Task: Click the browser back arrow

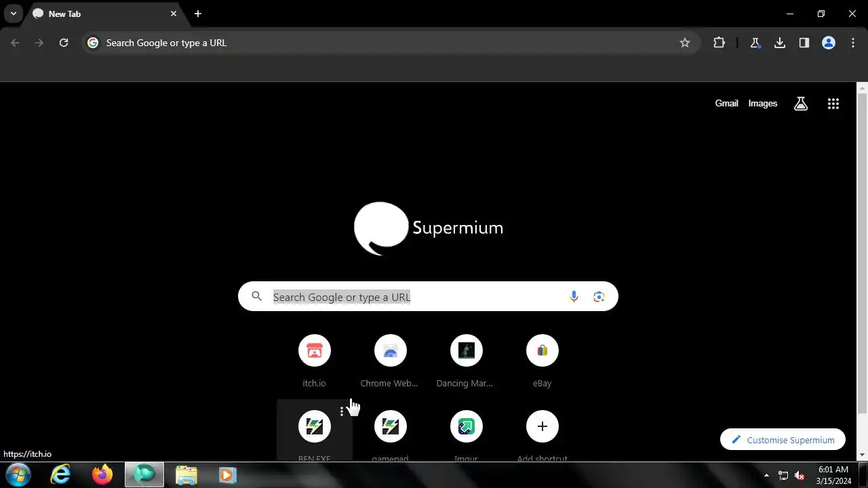Action: coord(15,43)
